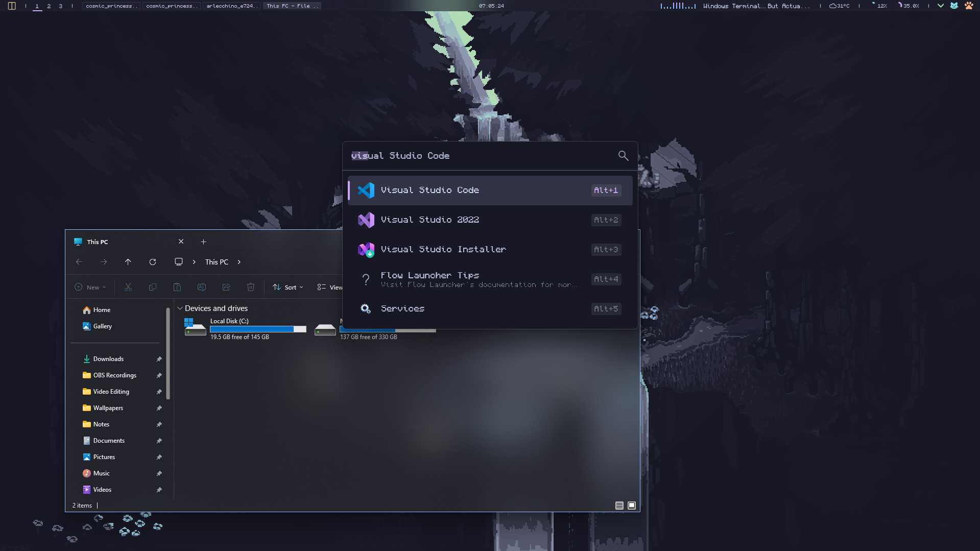Open the Sort dropdown menu
980x551 pixels.
[288, 288]
